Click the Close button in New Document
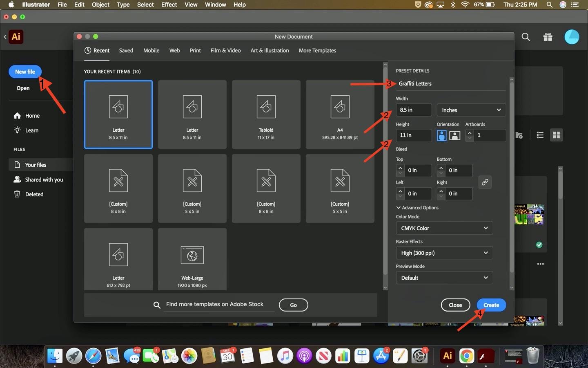 pyautogui.click(x=455, y=305)
